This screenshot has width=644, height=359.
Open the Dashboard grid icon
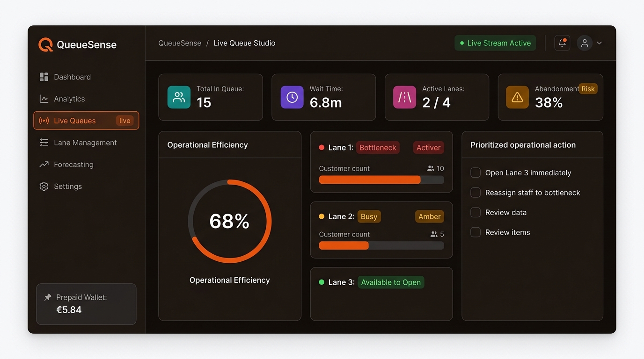click(x=44, y=77)
